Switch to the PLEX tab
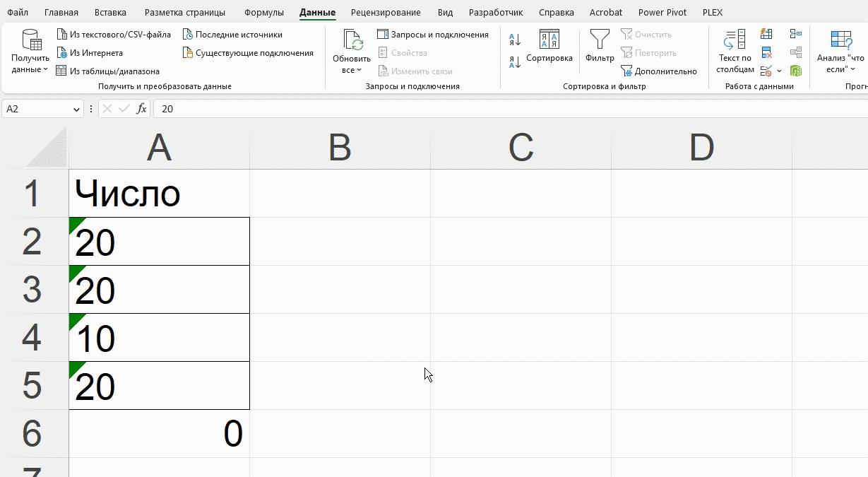This screenshot has height=477, width=868. pos(713,12)
